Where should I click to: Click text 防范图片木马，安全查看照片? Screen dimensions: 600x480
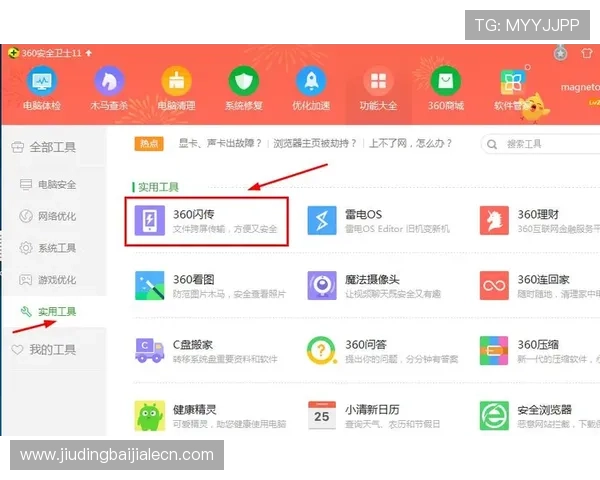click(x=229, y=294)
